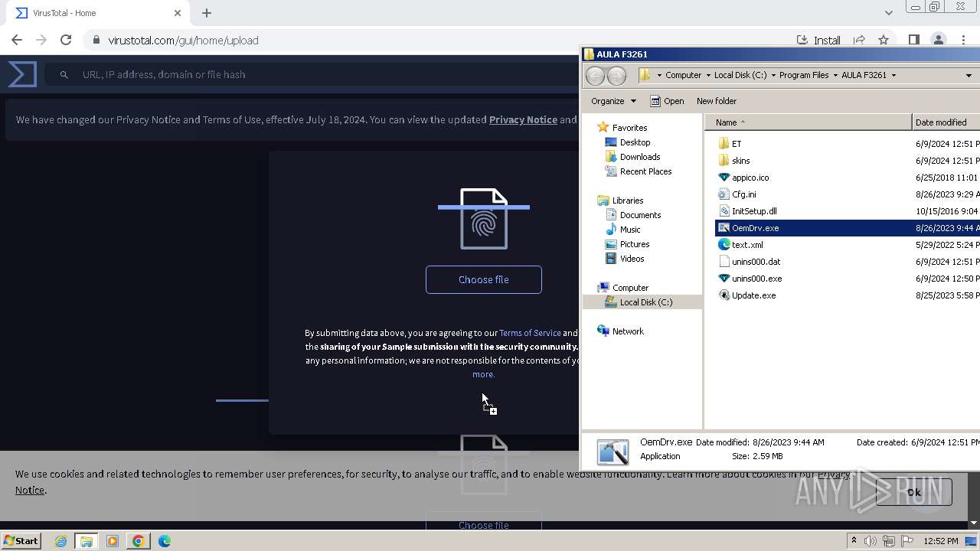Open Internet Explorer from the taskbar
The width and height of the screenshot is (980, 551).
coord(60,541)
